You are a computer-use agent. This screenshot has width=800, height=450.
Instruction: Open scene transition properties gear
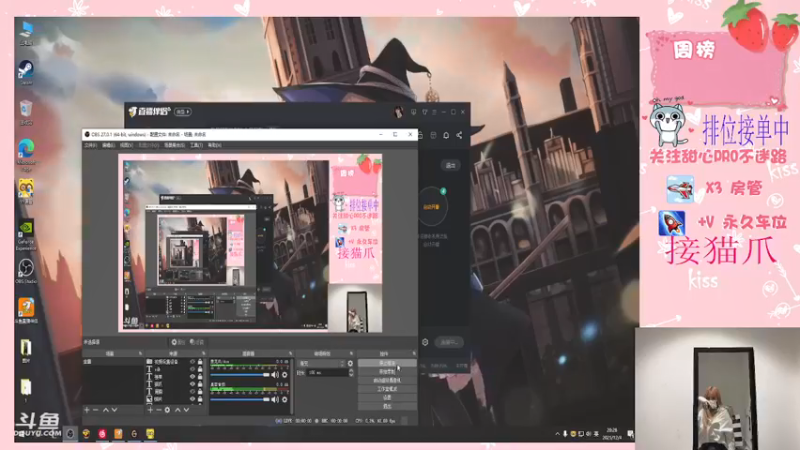350,363
